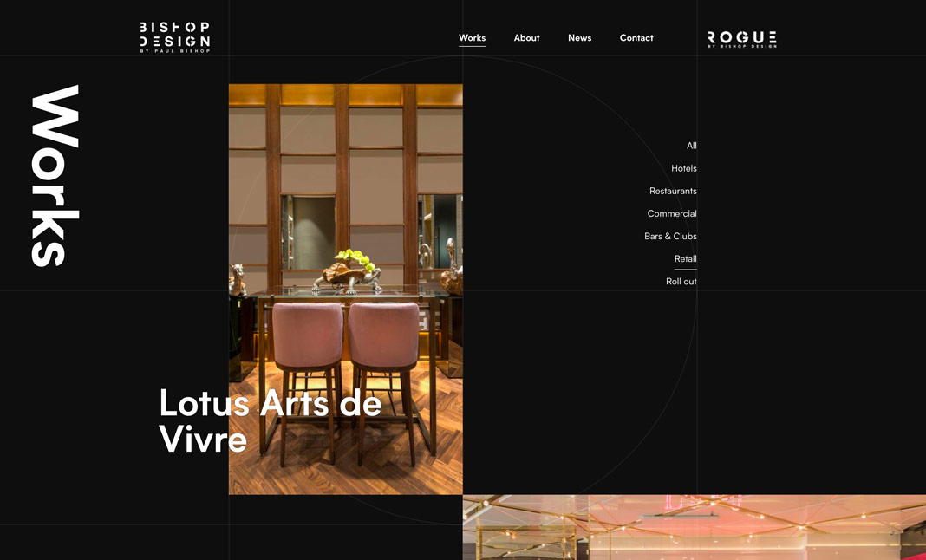
Task: Open the ROGUE by Bishop Design logo
Action: coord(741,37)
